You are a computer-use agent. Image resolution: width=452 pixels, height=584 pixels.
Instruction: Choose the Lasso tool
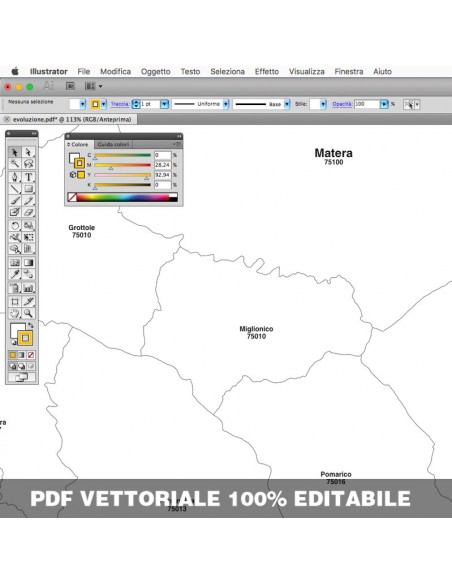click(x=28, y=164)
